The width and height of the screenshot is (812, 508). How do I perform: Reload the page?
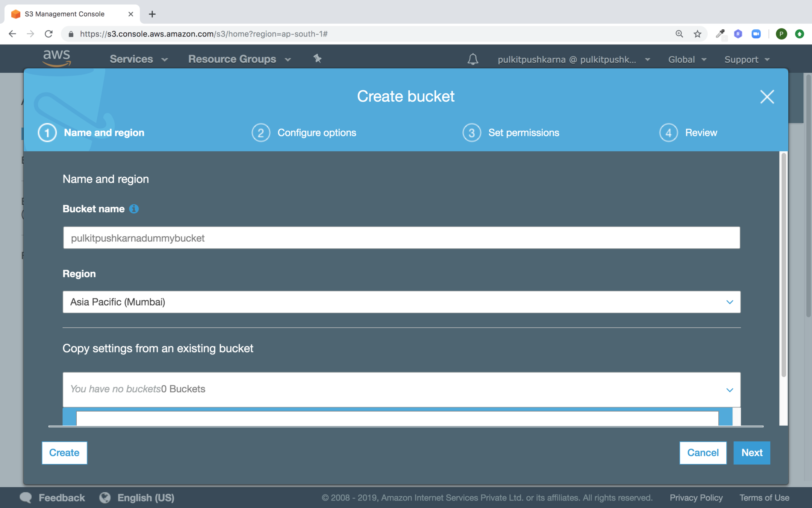[48, 34]
